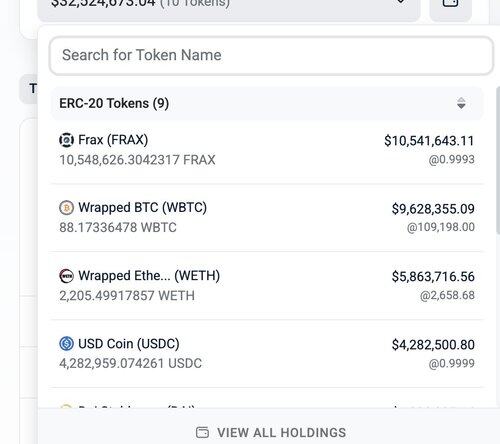This screenshot has width=500, height=444.
Task: Click the 2,205.49917857 WETH balance text
Action: [x=127, y=296]
